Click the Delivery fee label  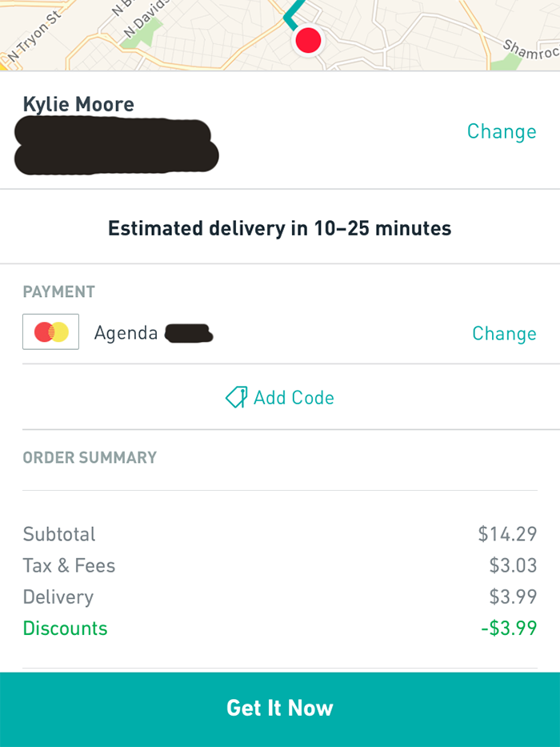58,596
